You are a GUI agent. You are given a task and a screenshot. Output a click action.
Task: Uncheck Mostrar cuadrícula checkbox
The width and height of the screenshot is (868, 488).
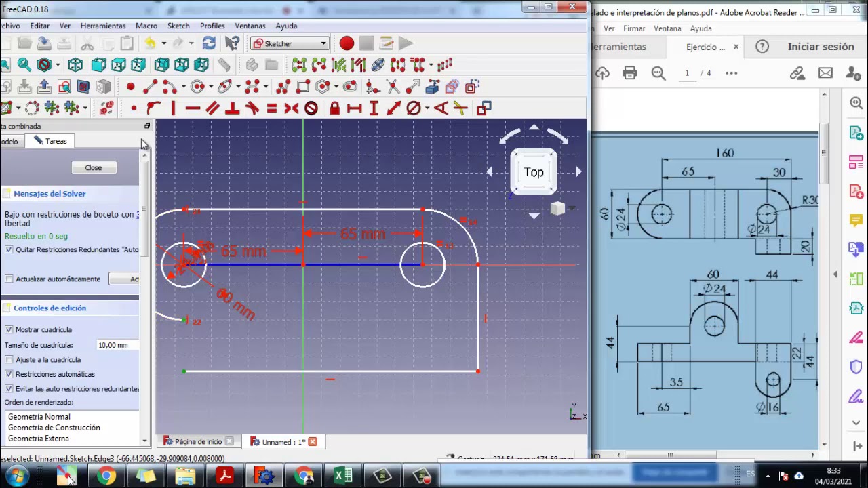(9, 329)
